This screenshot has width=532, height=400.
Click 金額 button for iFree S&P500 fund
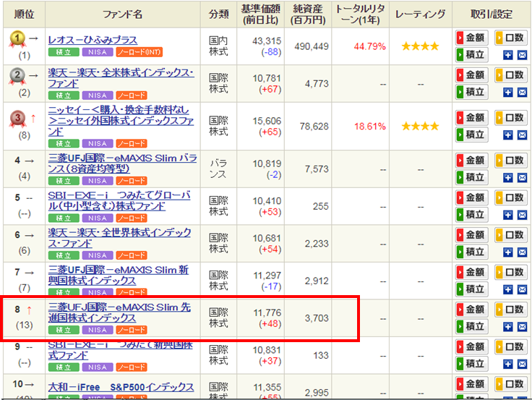(x=472, y=384)
